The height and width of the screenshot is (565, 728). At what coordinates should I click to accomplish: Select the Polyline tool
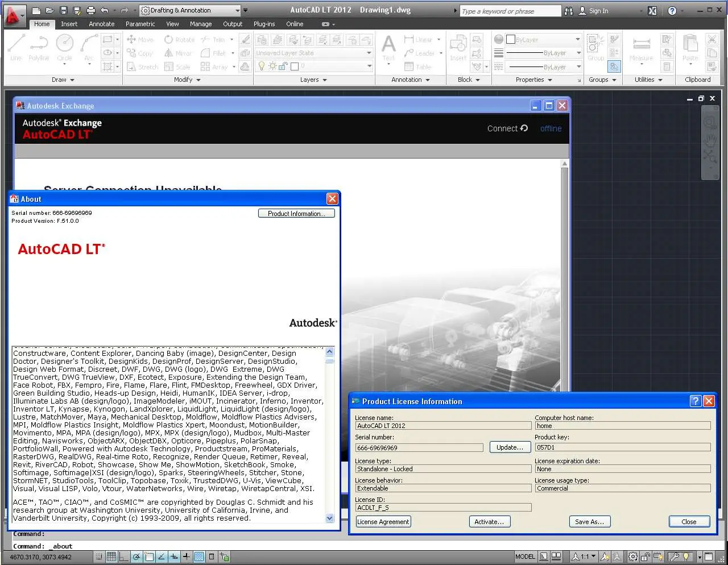pyautogui.click(x=39, y=48)
